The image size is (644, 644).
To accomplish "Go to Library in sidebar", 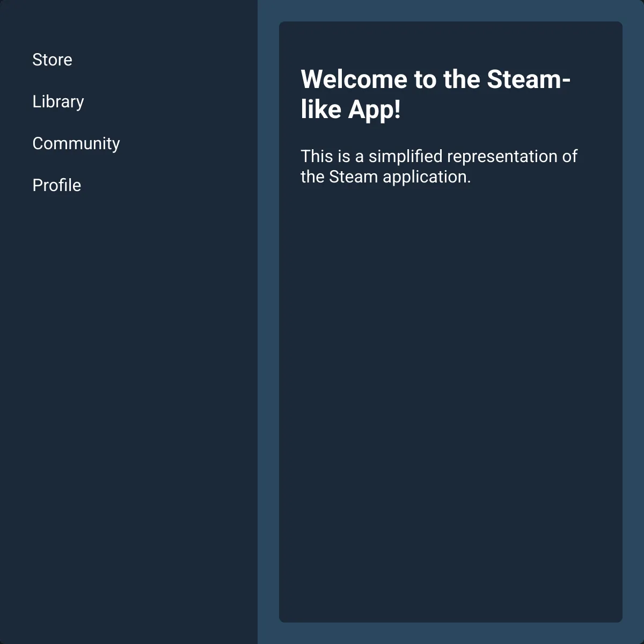I will (x=58, y=101).
